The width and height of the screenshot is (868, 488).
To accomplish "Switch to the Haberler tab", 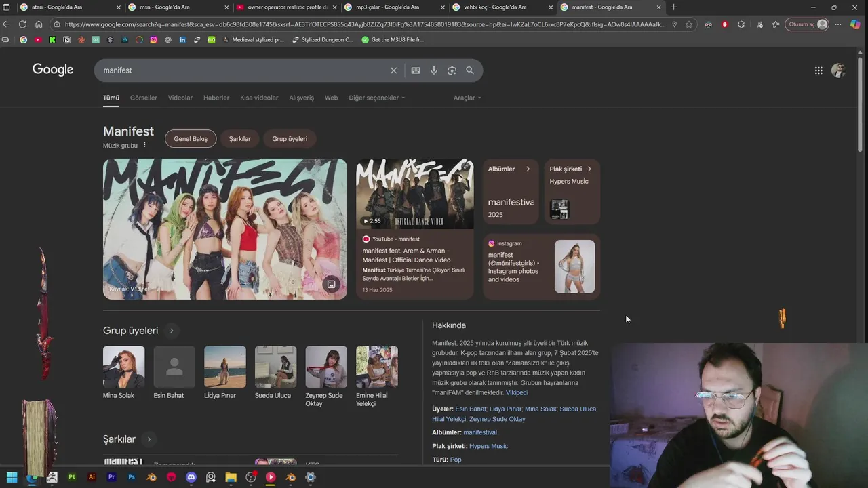I will click(x=216, y=98).
